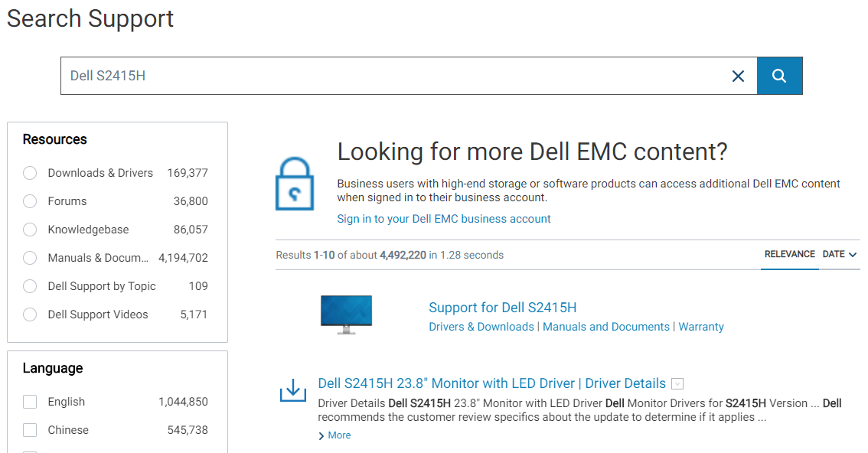Click the download arrow icon beside driver result

[292, 390]
